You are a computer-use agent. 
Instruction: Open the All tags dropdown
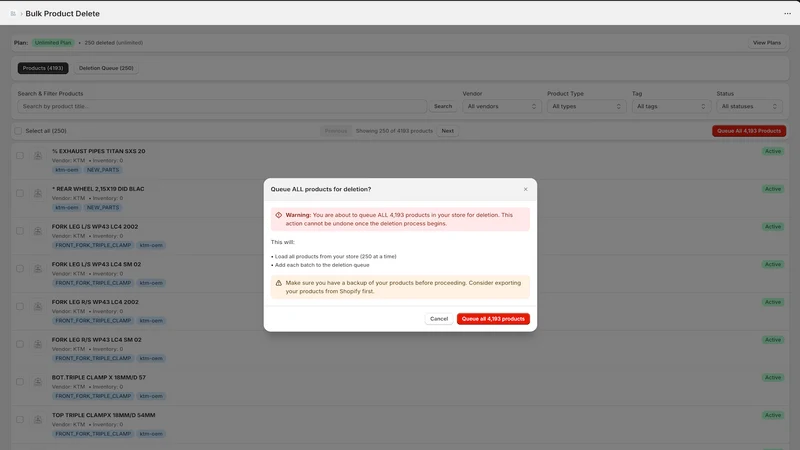point(671,106)
